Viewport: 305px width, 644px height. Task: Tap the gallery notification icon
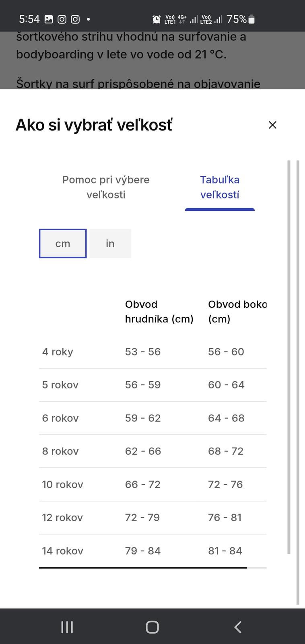coord(49,19)
